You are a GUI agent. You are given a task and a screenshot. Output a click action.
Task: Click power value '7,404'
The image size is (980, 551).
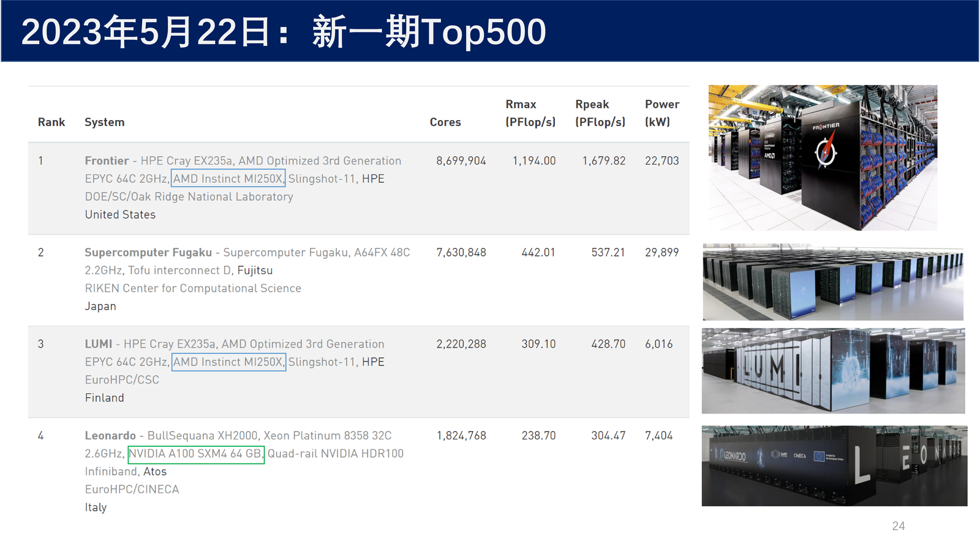tap(659, 436)
